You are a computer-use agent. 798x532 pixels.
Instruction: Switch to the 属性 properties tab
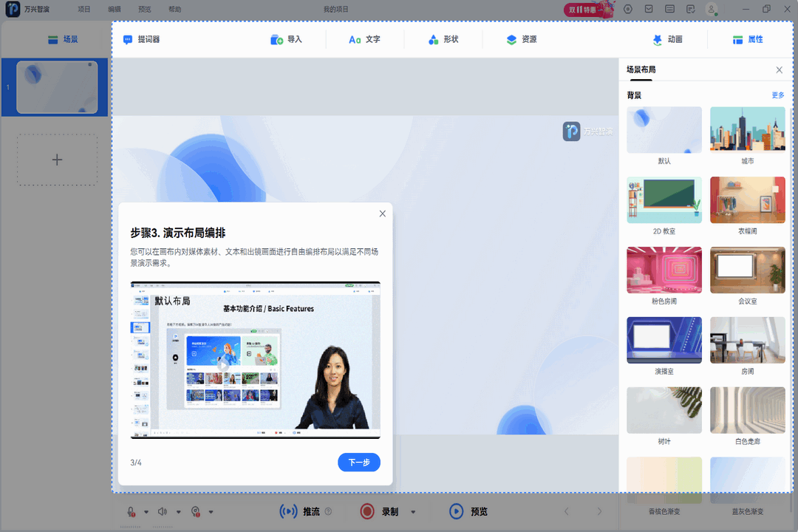749,39
